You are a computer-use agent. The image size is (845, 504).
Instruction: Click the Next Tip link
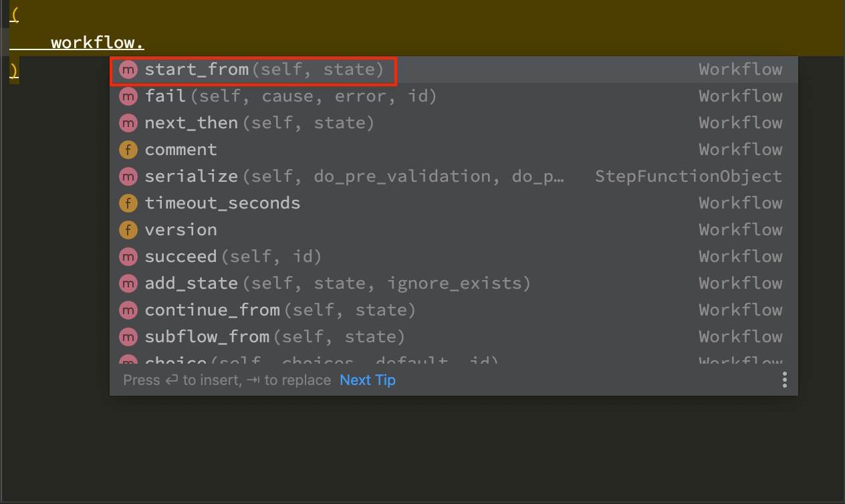tap(368, 380)
